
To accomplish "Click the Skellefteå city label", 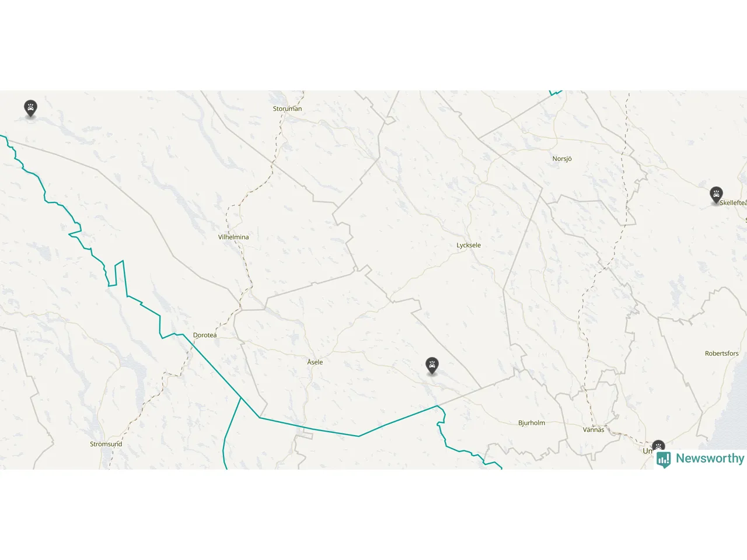I will pos(734,202).
